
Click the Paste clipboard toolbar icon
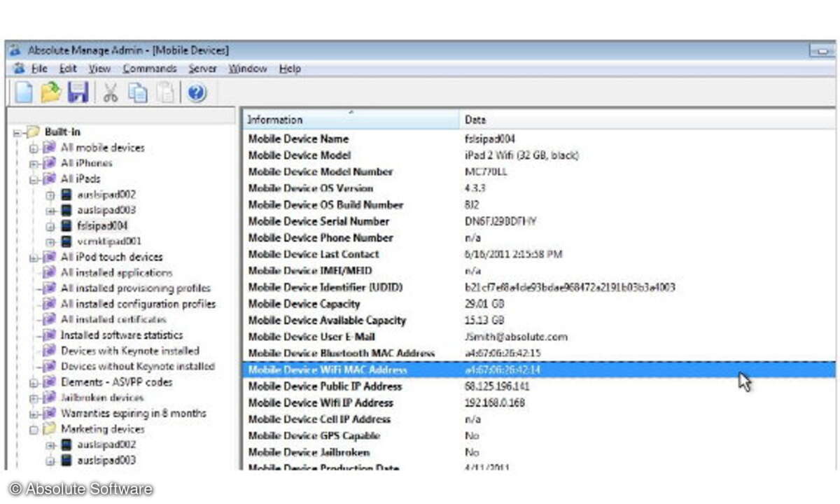tap(165, 92)
